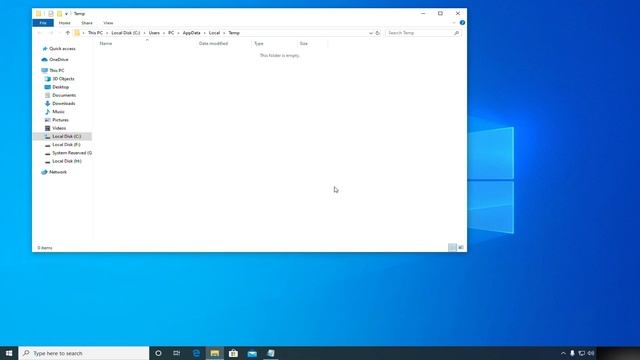This screenshot has height=360, width=640.
Task: Open recent locations dropdown arrow
Action: pos(60,33)
